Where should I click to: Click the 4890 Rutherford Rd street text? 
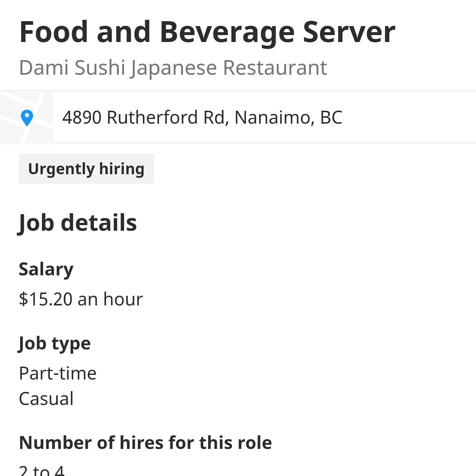(x=144, y=117)
